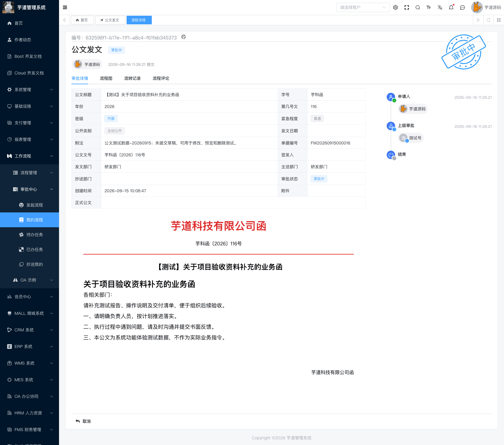Screen dimensions: 504x445
Task: Click the 主动公开 tag
Action: (x=114, y=131)
